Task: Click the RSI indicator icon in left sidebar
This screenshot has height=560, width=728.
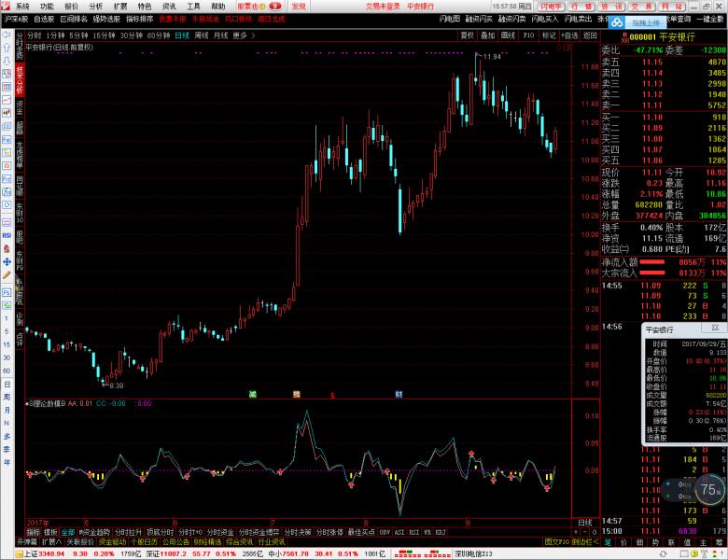Action: [7, 235]
